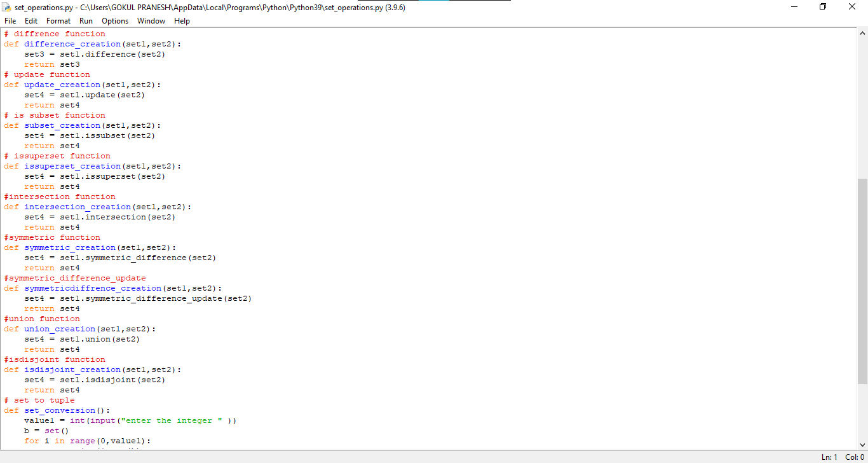Open the Options menu
The image size is (868, 463).
(115, 21)
